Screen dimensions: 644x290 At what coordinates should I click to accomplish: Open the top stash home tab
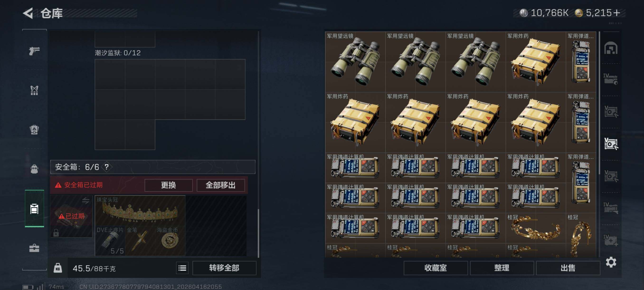pos(611,48)
